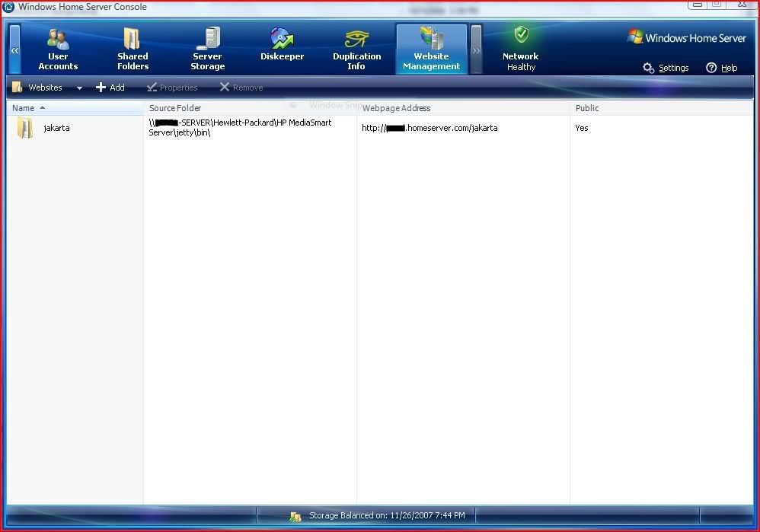Open the User Accounts tab
The height and width of the screenshot is (532, 760).
click(x=58, y=49)
